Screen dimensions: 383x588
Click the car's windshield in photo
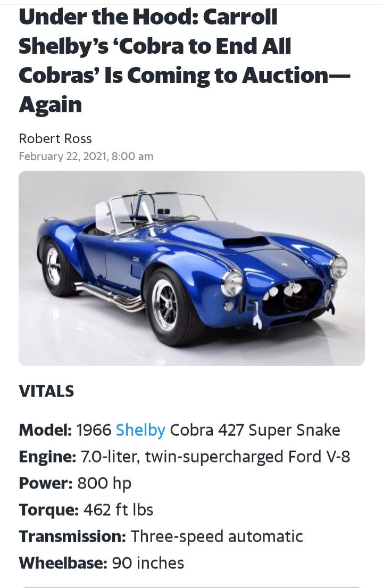160,210
